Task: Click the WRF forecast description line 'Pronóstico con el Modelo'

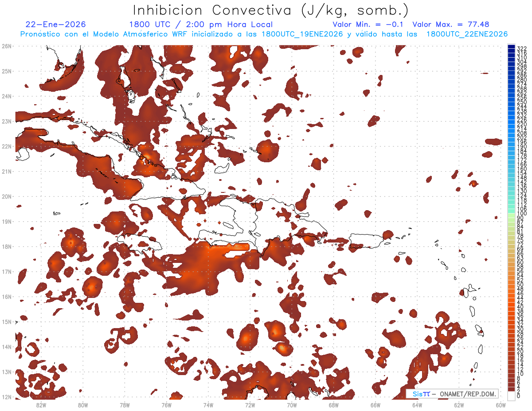Action: tap(264, 34)
